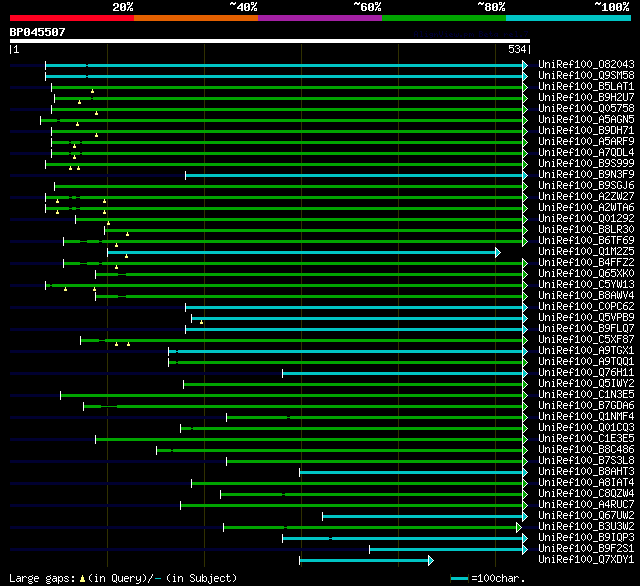Click the yellow gap marker legend icon
Viewport: 640px width, 586px height.
pos(82,578)
